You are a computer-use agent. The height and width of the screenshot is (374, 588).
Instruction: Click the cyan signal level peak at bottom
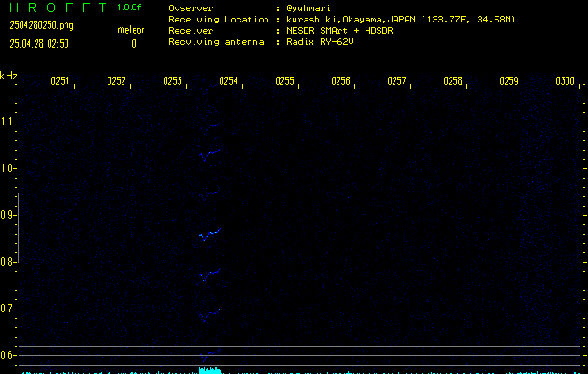210,370
